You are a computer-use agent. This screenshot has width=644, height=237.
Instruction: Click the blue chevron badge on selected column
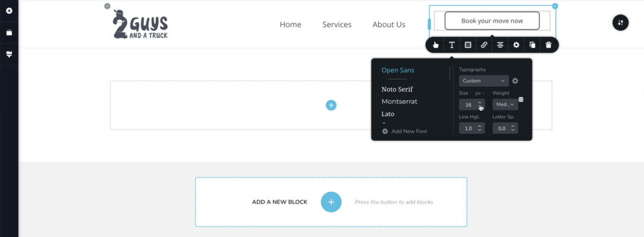tap(555, 6)
